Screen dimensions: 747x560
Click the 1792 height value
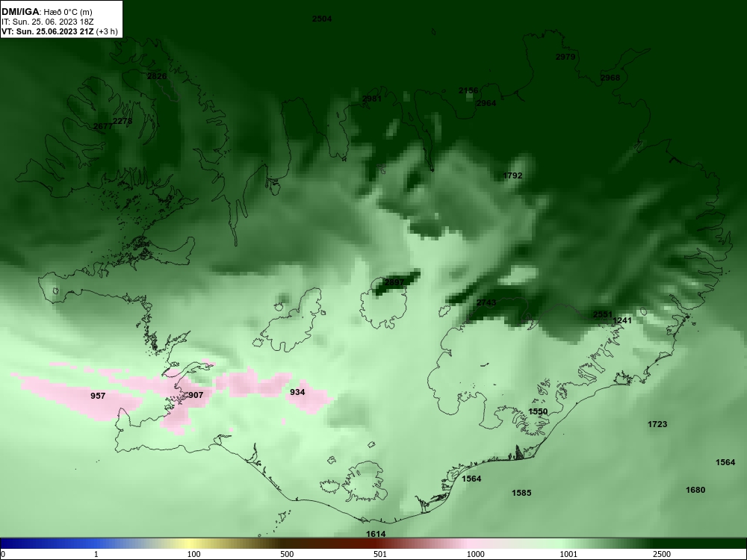pos(512,175)
